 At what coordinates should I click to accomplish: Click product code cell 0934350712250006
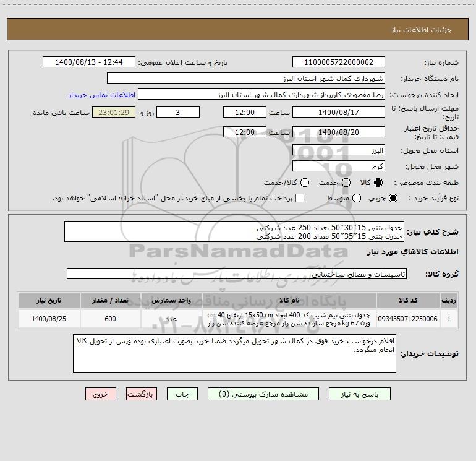point(408,319)
